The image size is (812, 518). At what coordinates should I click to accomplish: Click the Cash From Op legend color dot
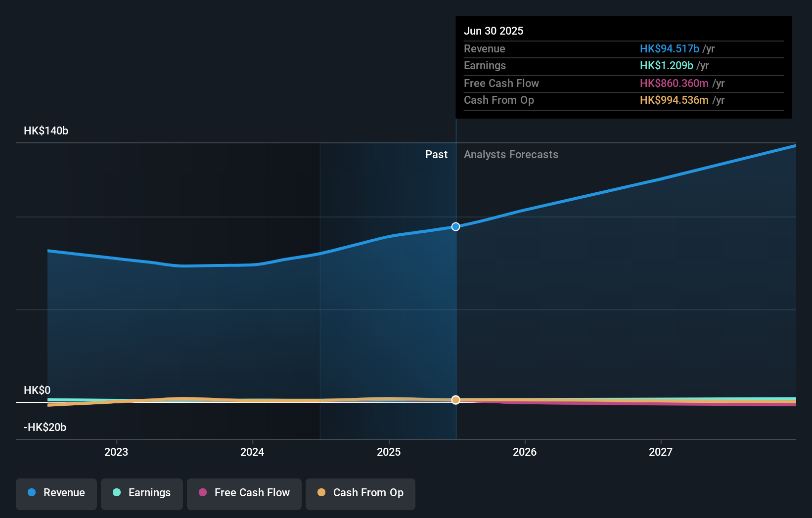pos(321,493)
